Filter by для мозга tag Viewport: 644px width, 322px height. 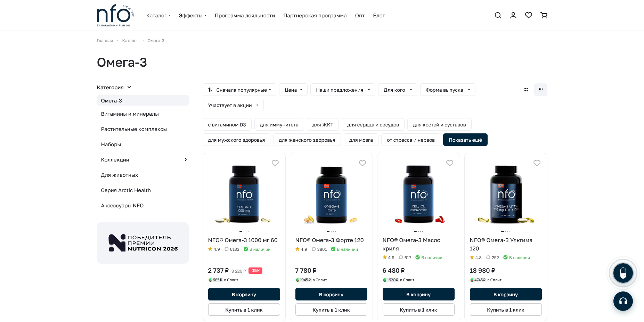coord(361,140)
